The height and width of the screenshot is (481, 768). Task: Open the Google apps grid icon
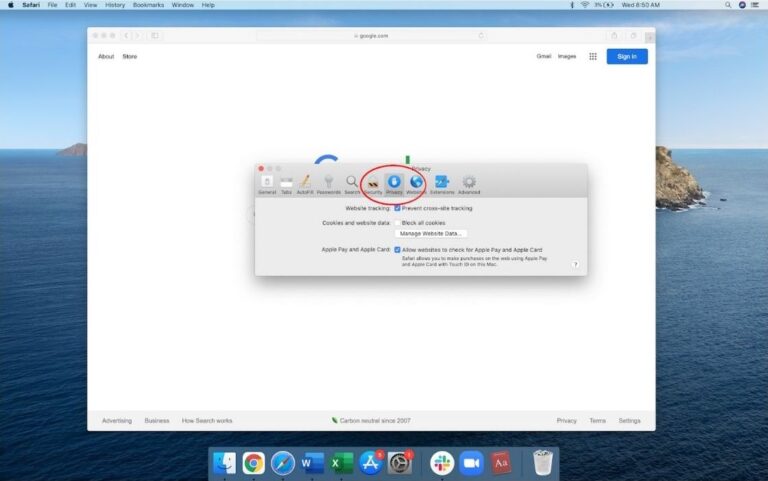[593, 57]
